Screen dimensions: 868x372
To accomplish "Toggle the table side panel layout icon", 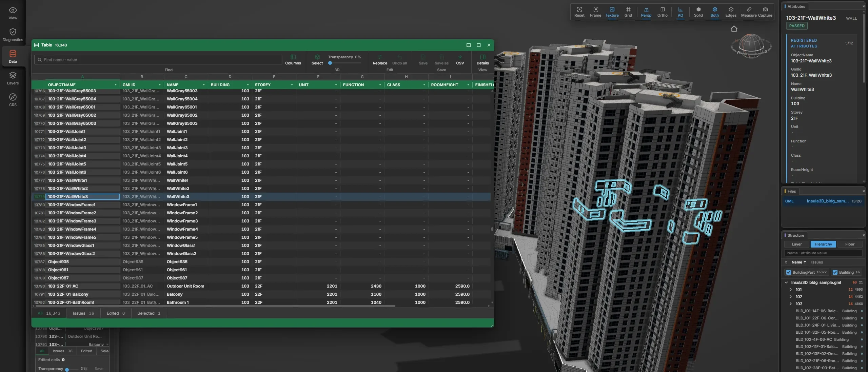I will click(x=468, y=45).
